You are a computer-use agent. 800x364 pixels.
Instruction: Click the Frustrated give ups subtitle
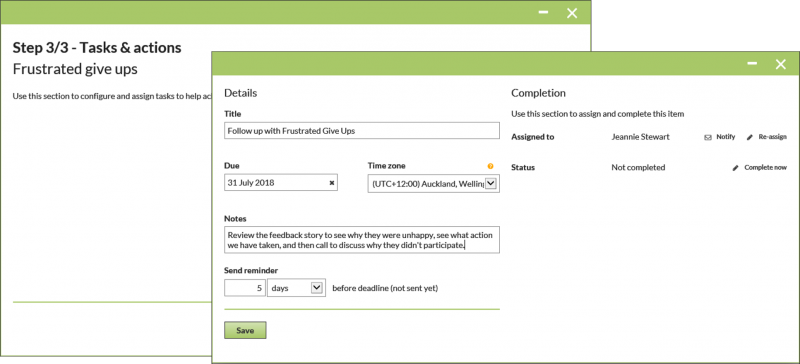(x=75, y=69)
